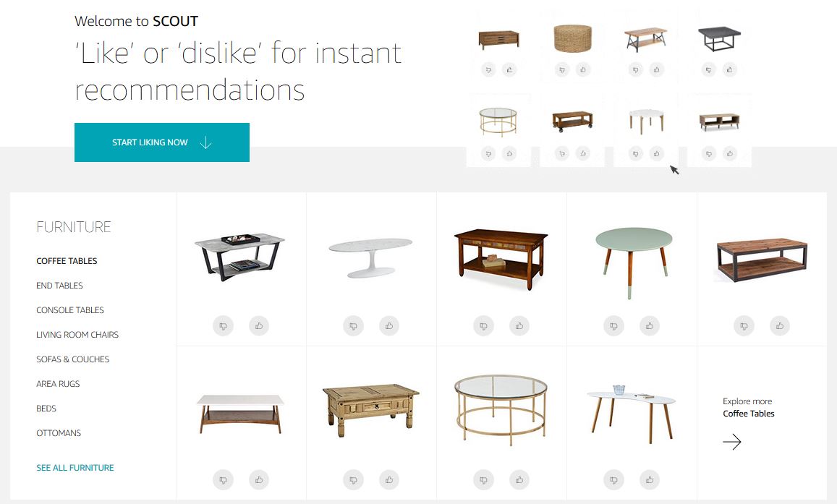Open the Sofas & Couches category

pos(72,359)
